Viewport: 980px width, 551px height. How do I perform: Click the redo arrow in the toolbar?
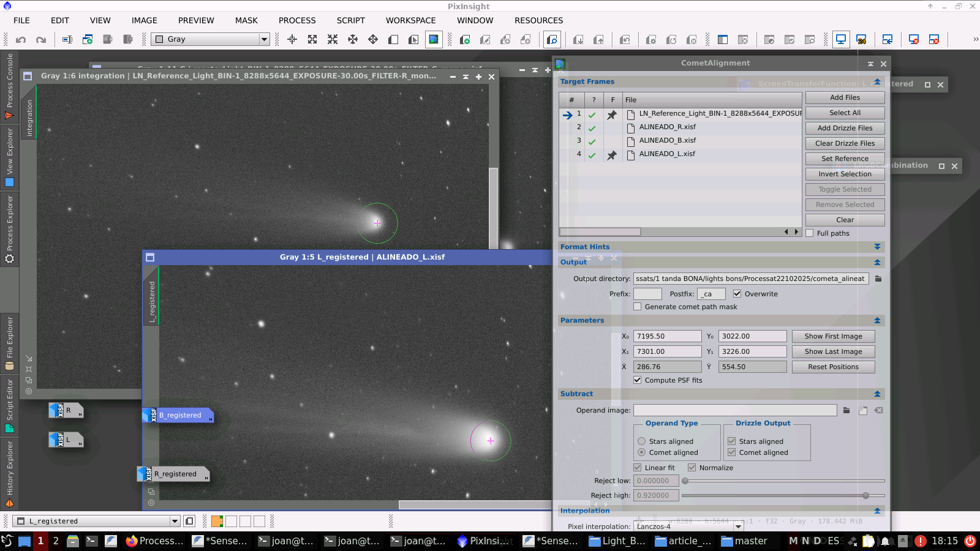tap(41, 40)
